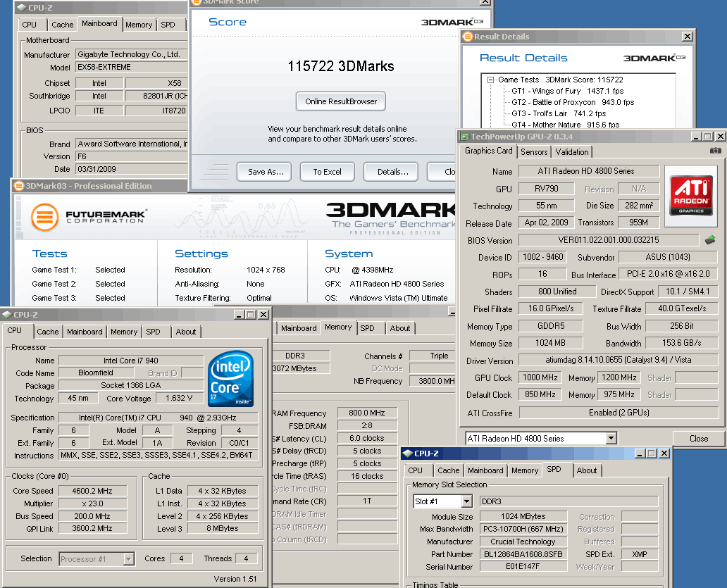The width and height of the screenshot is (727, 588).
Task: Click Close button in GPU-Z
Action: 699,438
